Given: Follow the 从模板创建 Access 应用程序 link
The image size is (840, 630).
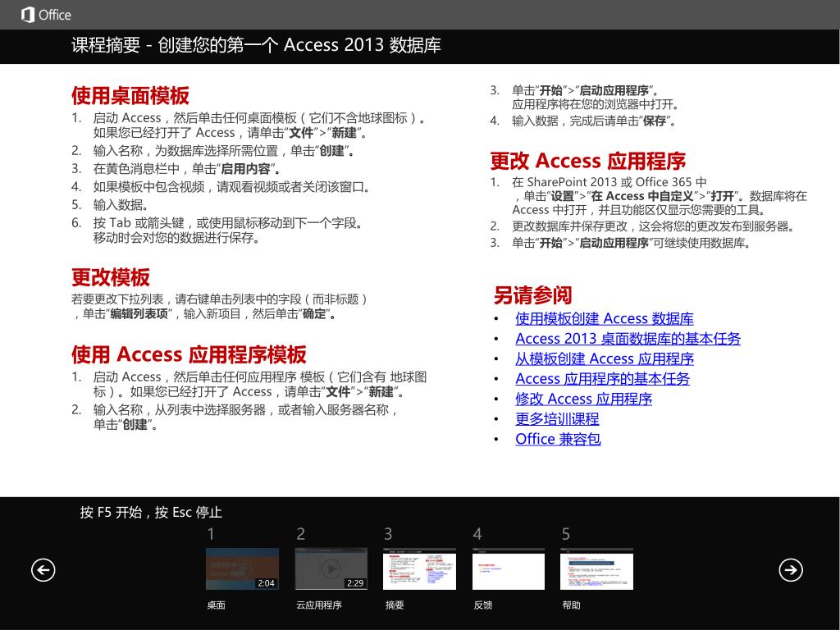Looking at the screenshot, I should point(605,359).
